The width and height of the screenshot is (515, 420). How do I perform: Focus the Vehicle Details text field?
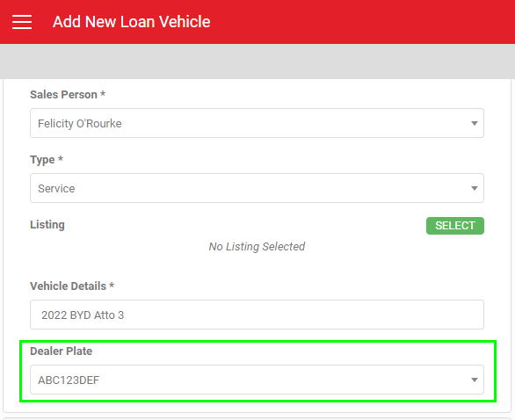(257, 315)
